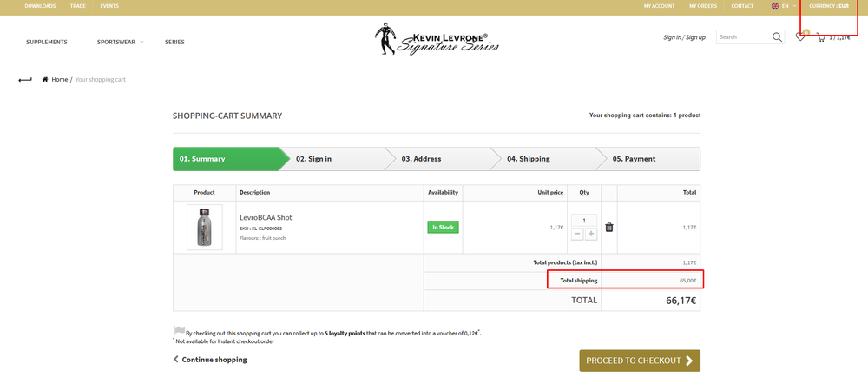
Task: Open the Contact link
Action: point(742,6)
